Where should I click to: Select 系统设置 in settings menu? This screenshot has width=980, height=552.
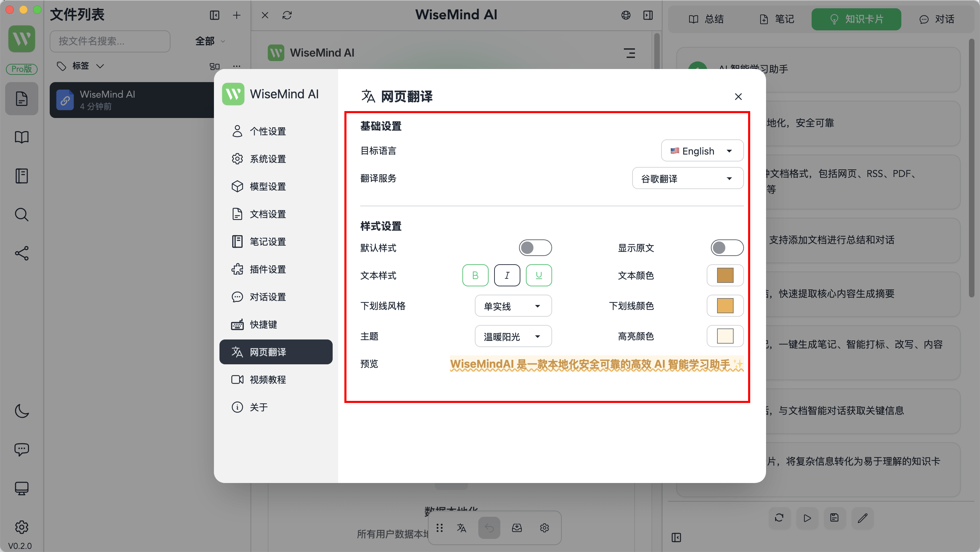coord(276,159)
